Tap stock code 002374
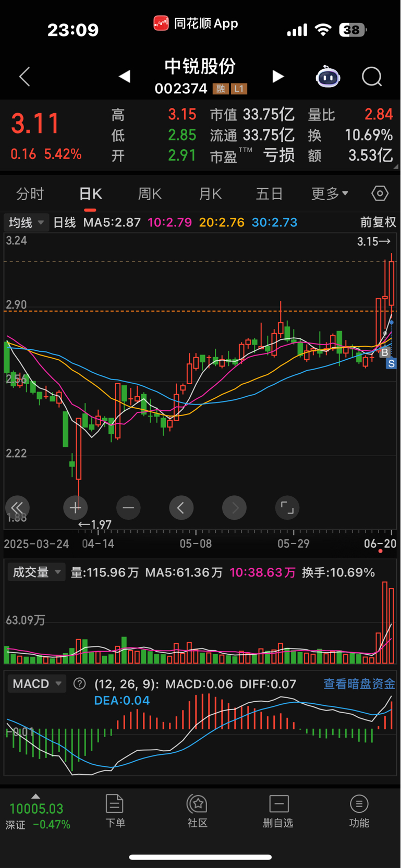This screenshot has height=868, width=401. [181, 89]
